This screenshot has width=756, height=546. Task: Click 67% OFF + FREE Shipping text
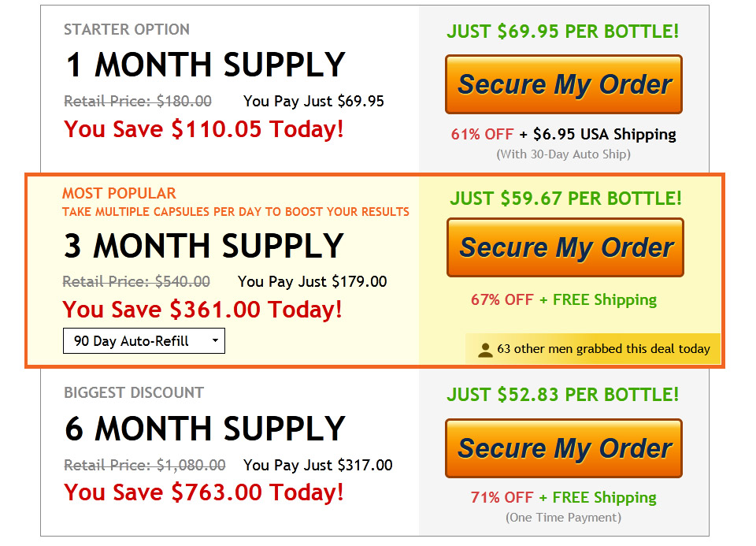click(564, 299)
